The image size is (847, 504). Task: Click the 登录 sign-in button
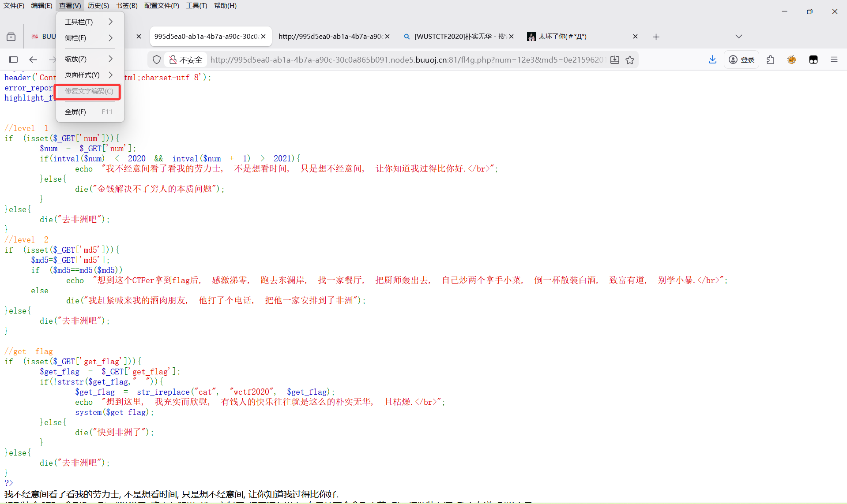coord(741,59)
